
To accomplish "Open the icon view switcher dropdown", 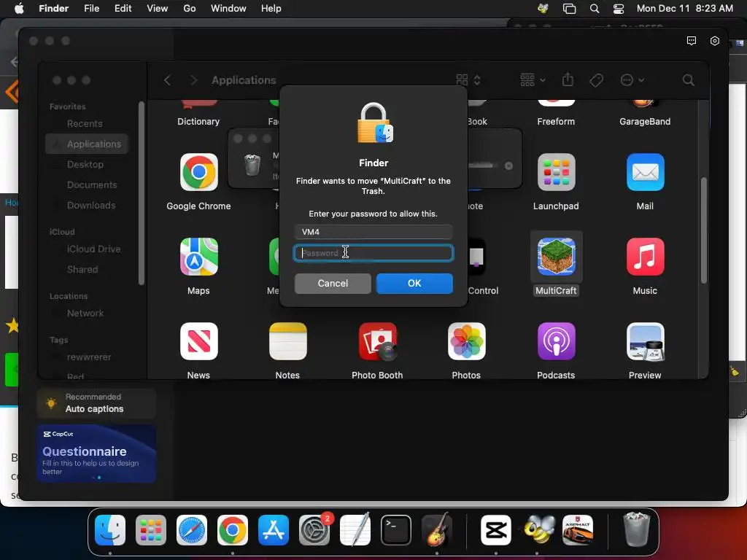I will (x=468, y=80).
